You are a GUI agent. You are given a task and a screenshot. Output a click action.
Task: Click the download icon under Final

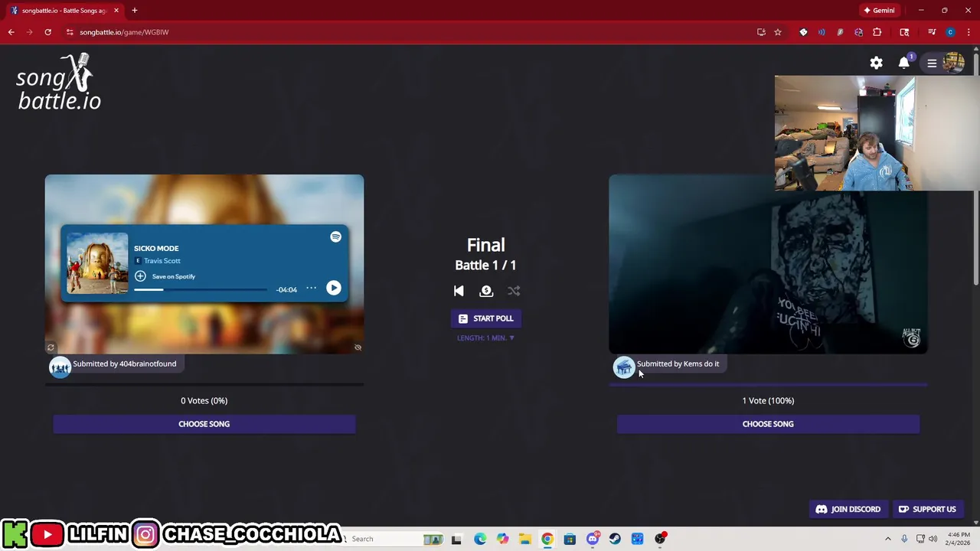(x=486, y=291)
